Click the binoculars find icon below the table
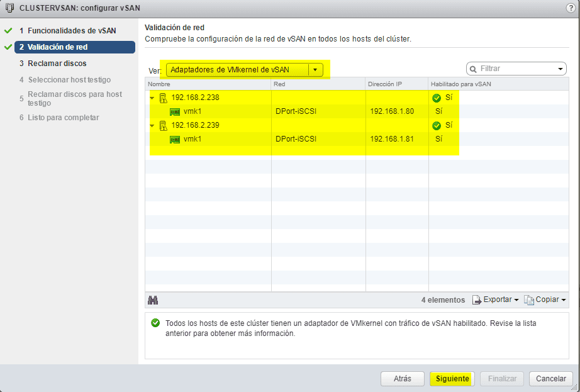580x392 pixels. 153,300
